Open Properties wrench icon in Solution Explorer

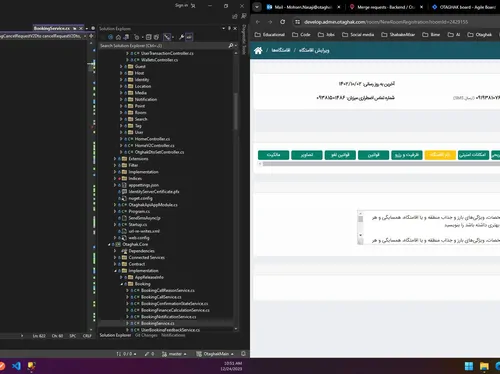[x=181, y=37]
